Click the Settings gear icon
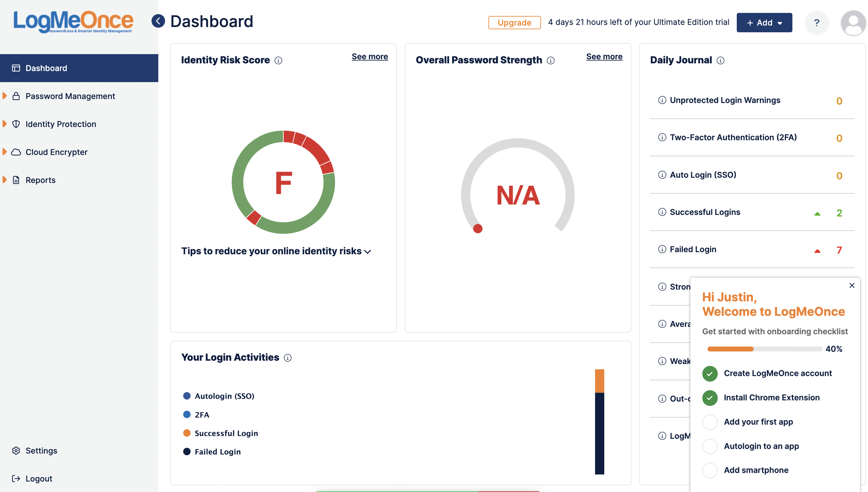 16,450
